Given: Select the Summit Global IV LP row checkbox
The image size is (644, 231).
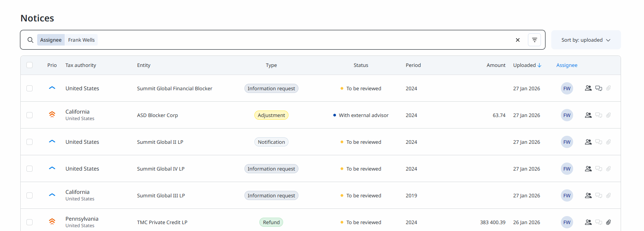Looking at the screenshot, I should pyautogui.click(x=29, y=169).
